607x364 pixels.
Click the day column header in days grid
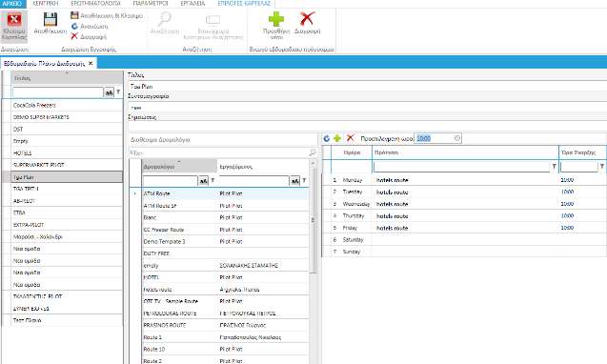(352, 152)
